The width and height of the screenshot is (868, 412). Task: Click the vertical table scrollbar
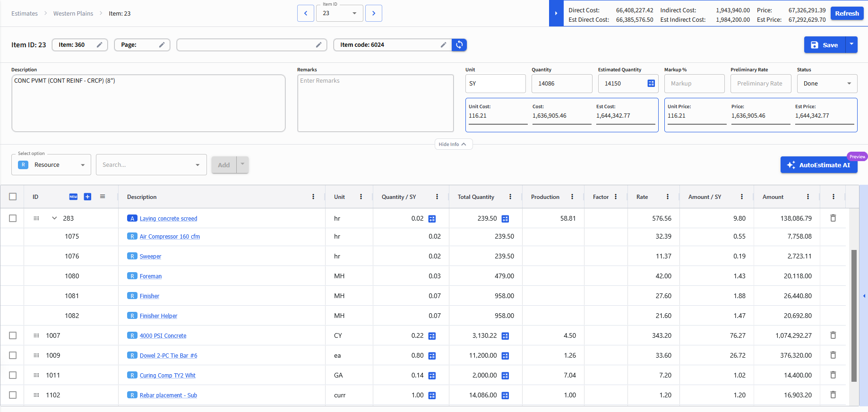(x=854, y=316)
